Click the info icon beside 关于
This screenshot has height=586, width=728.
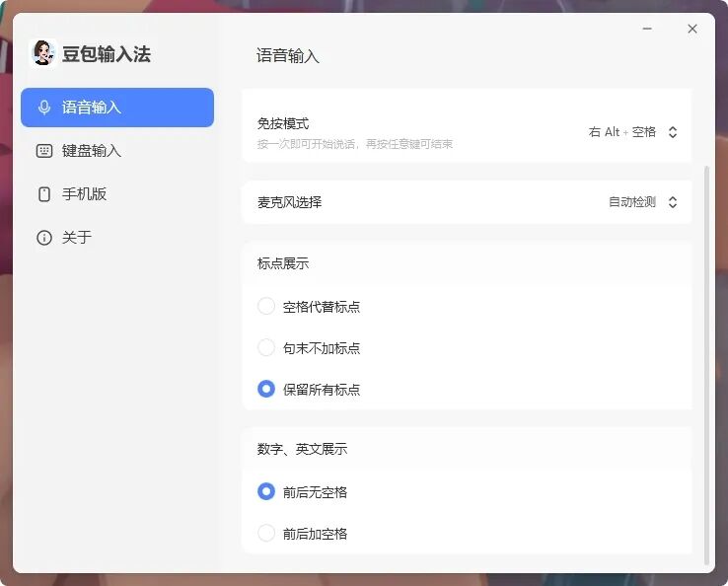point(44,238)
